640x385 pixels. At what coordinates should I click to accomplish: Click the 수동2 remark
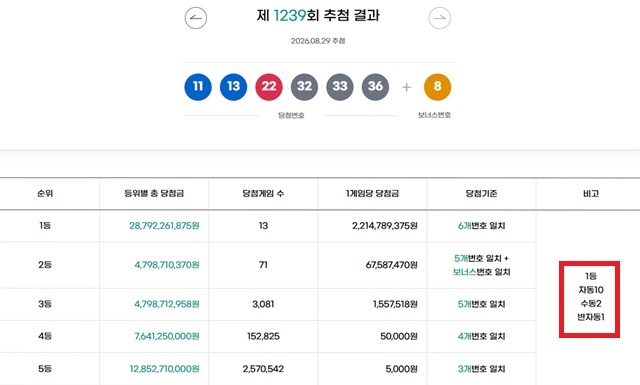[591, 303]
